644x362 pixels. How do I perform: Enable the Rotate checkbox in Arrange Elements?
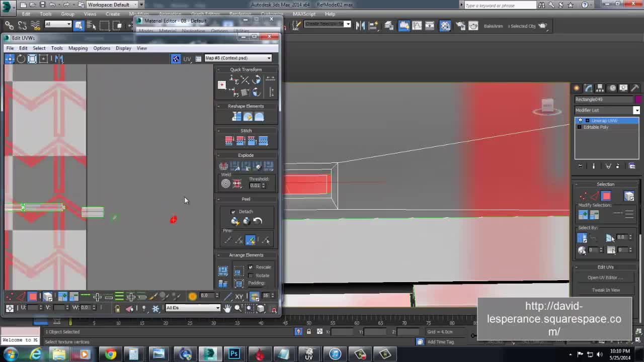tap(251, 276)
